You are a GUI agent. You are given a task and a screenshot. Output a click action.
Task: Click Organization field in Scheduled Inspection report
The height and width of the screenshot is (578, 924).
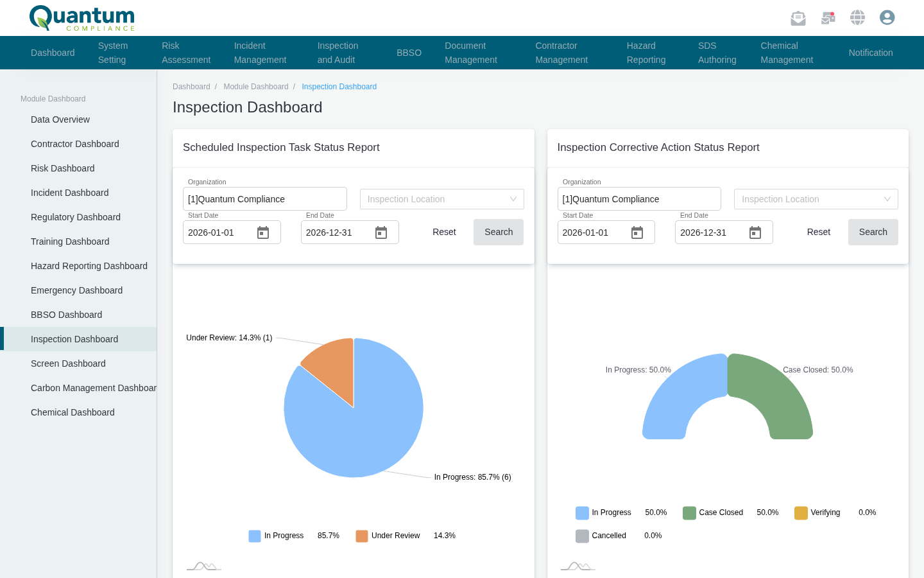pos(265,199)
